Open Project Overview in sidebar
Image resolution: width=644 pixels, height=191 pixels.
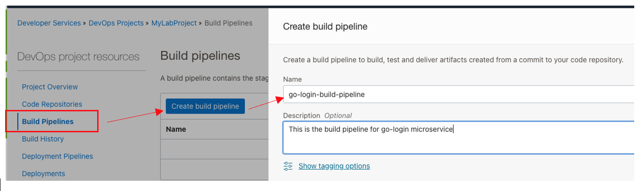tap(50, 87)
